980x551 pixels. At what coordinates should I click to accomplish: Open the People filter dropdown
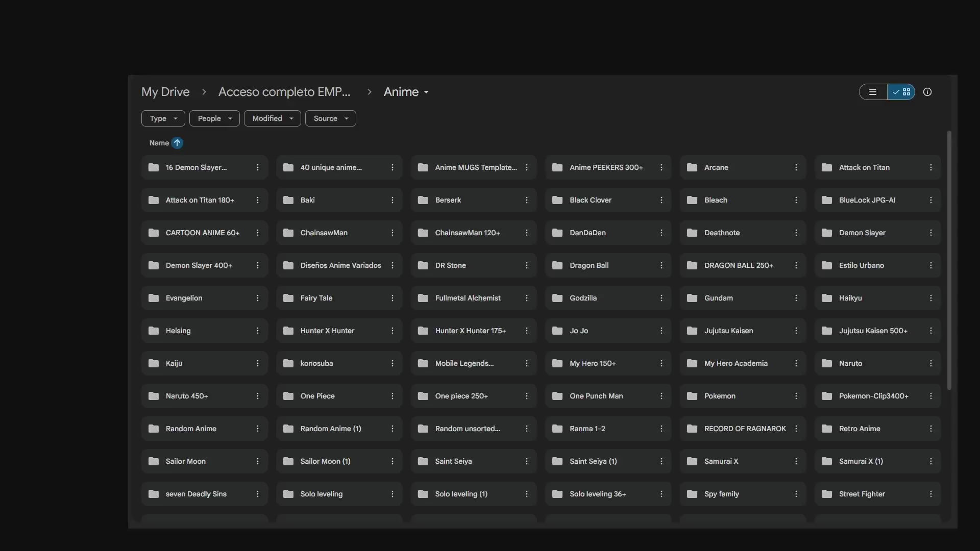pos(214,118)
